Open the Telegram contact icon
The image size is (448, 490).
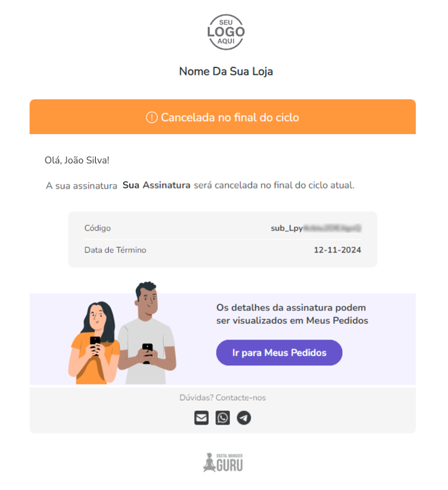tap(244, 418)
